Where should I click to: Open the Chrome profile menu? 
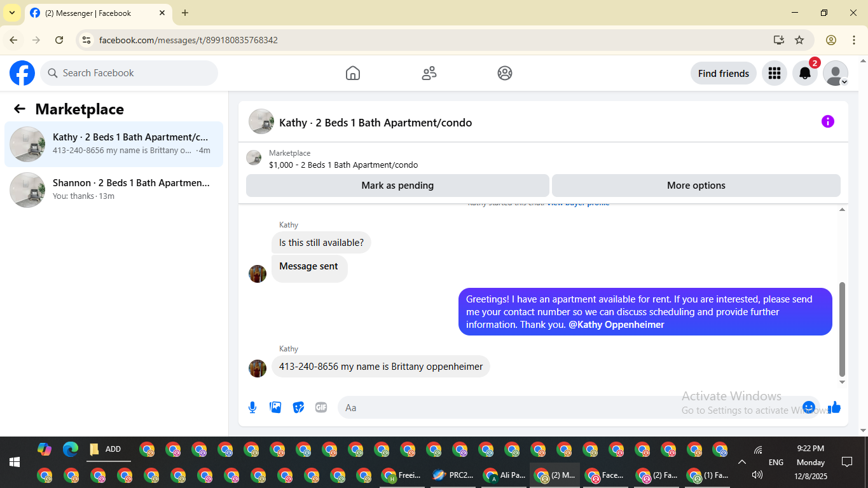click(831, 40)
